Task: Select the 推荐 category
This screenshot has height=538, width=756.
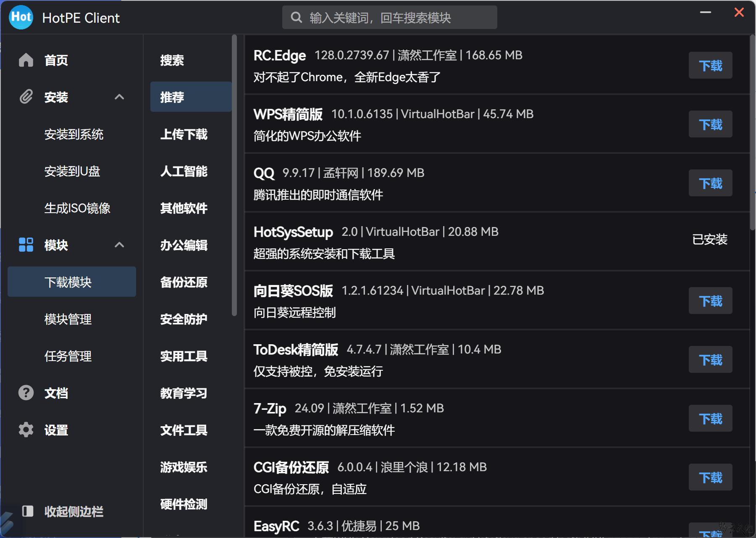Action: coord(191,97)
